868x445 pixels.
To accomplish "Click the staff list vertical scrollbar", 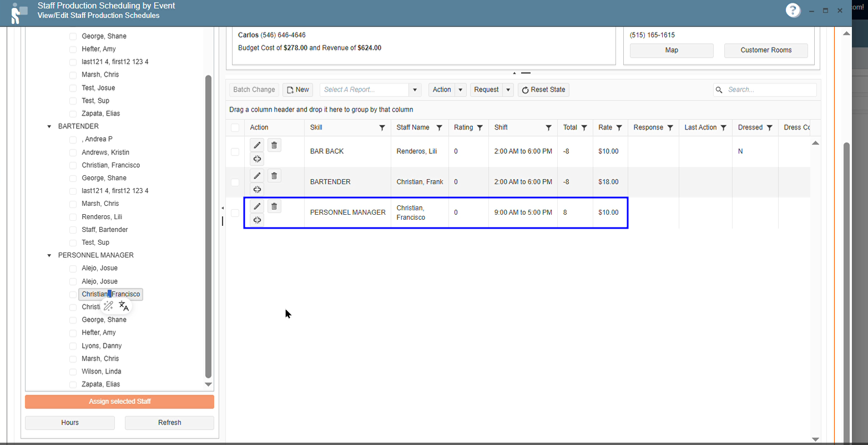I will click(209, 222).
